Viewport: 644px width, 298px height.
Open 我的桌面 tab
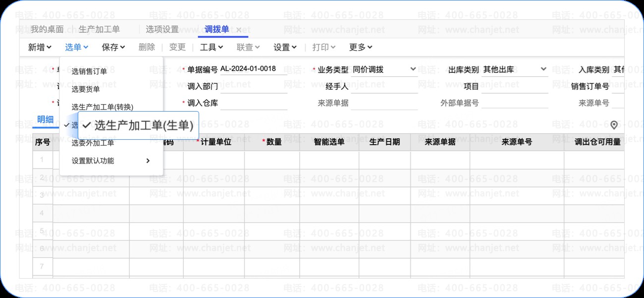coord(47,29)
